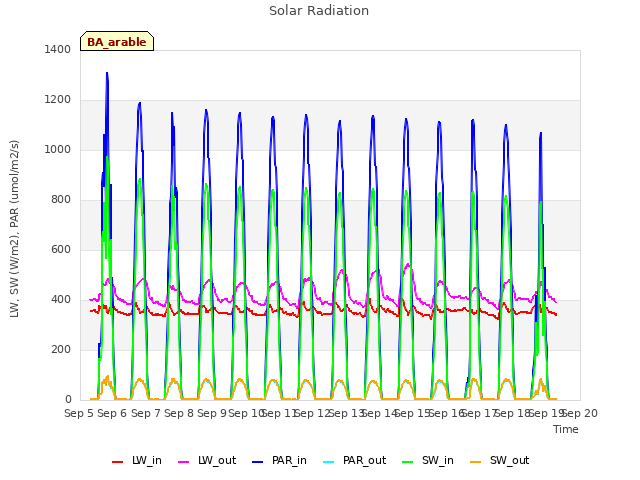The height and width of the screenshot is (480, 640).
Task: Click the red LW_in legend color marker
Action: tap(118, 462)
